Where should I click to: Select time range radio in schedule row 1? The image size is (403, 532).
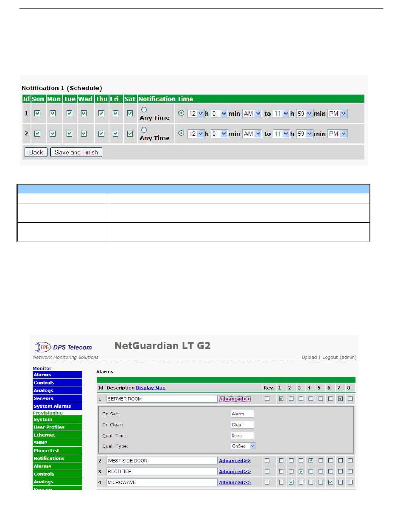click(182, 113)
